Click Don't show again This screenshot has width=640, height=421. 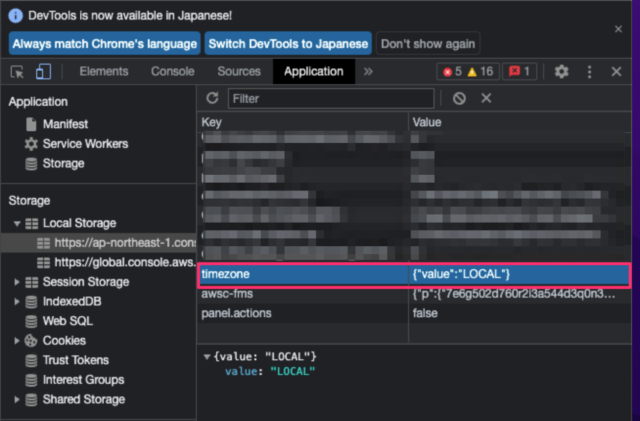click(x=428, y=44)
